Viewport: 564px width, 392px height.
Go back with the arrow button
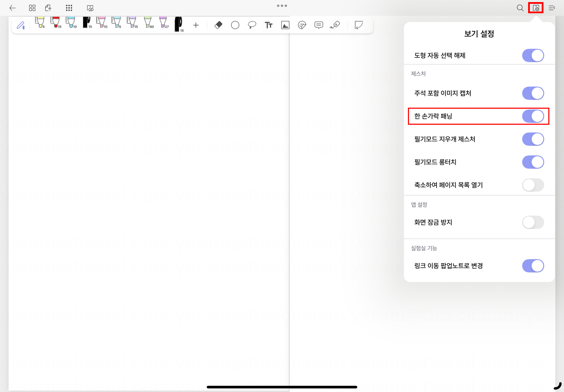point(13,8)
